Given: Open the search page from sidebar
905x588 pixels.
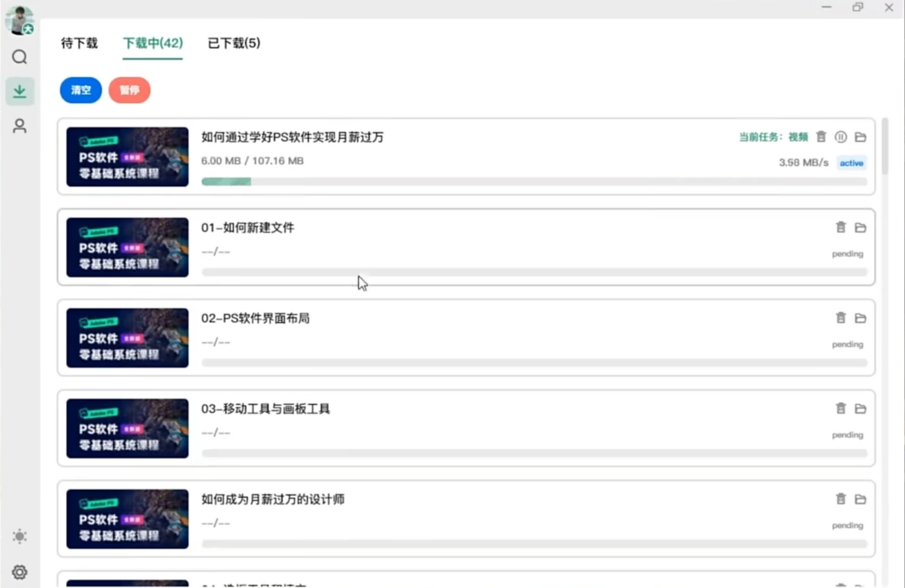Looking at the screenshot, I should [x=20, y=57].
